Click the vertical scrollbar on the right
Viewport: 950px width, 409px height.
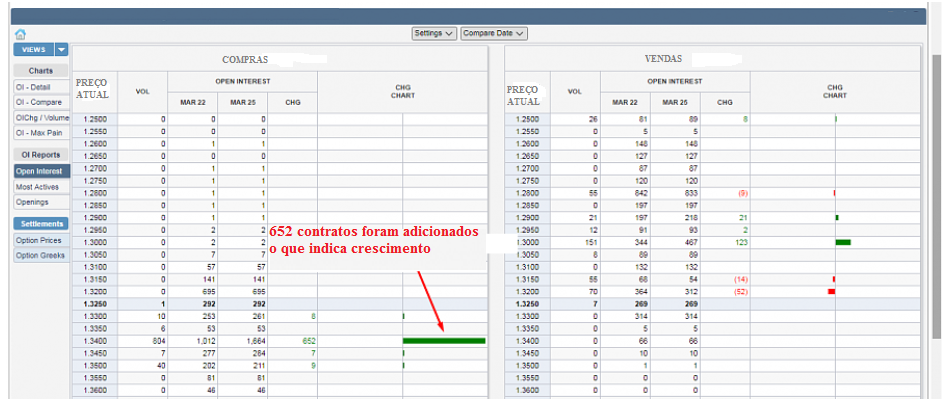[937, 200]
